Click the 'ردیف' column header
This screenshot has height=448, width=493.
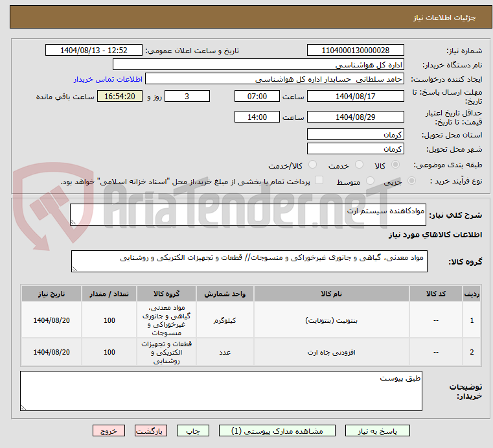pos(472,294)
